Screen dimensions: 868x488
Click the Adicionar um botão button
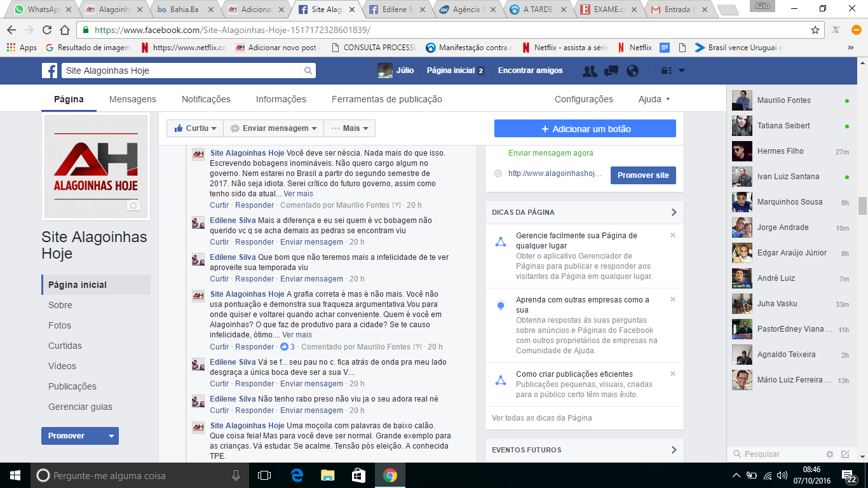point(585,129)
